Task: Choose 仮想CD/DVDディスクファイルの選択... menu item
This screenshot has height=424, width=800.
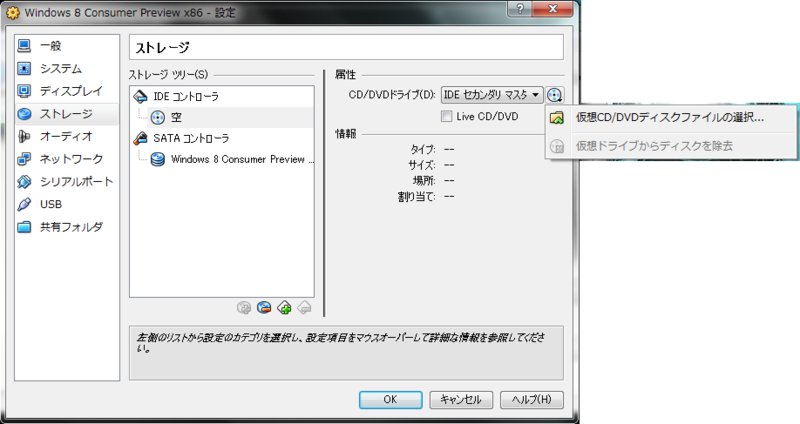Action: coord(670,118)
